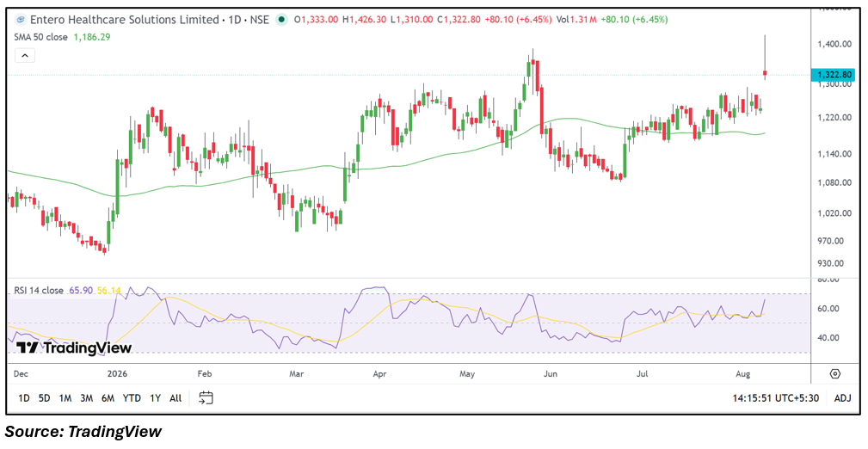Click the latest red candle with long wick
Image resolution: width=868 pixels, height=449 pixels.
tap(765, 72)
